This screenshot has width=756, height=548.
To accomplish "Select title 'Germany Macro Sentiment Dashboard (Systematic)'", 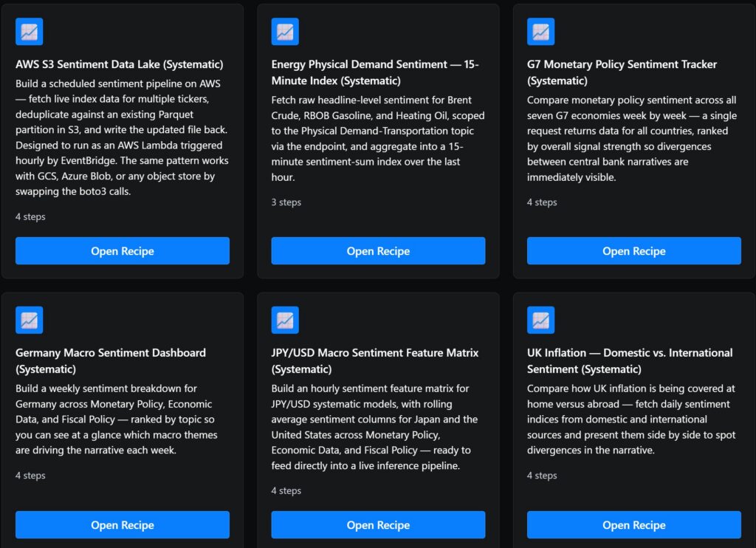I will coord(111,361).
